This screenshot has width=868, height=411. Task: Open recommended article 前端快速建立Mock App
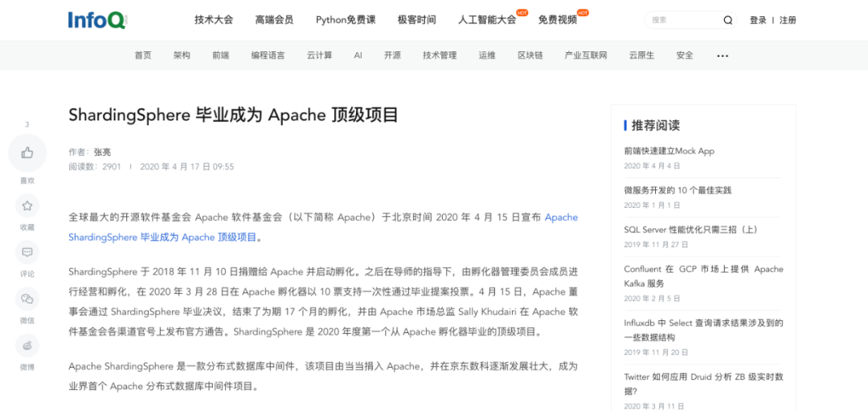(x=669, y=151)
